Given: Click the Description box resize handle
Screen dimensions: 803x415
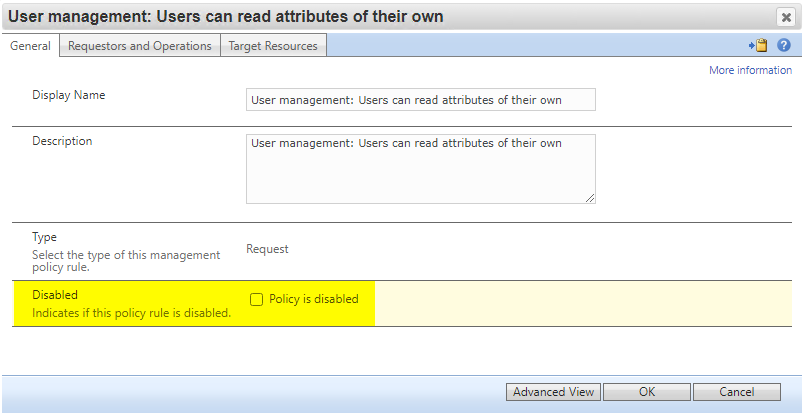Looking at the screenshot, I should pyautogui.click(x=590, y=198).
